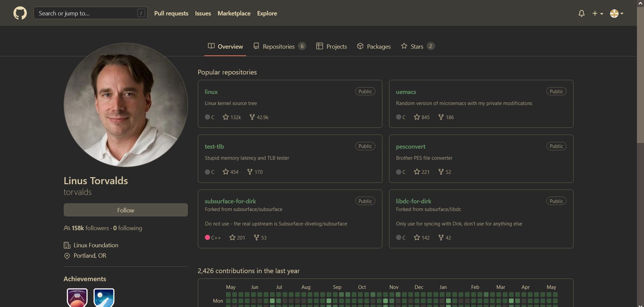Screen dimensions: 644x307
Task: Switch to the Packages tab
Action: 374,46
